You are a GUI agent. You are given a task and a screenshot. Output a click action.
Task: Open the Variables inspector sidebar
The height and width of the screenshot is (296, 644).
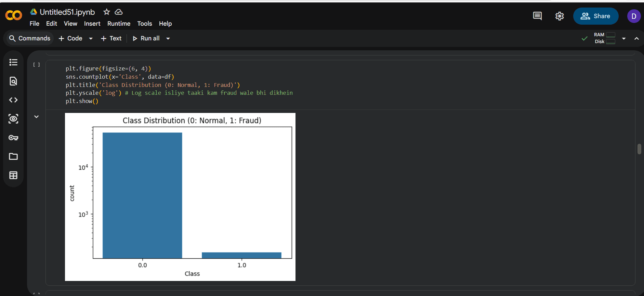[x=13, y=119]
